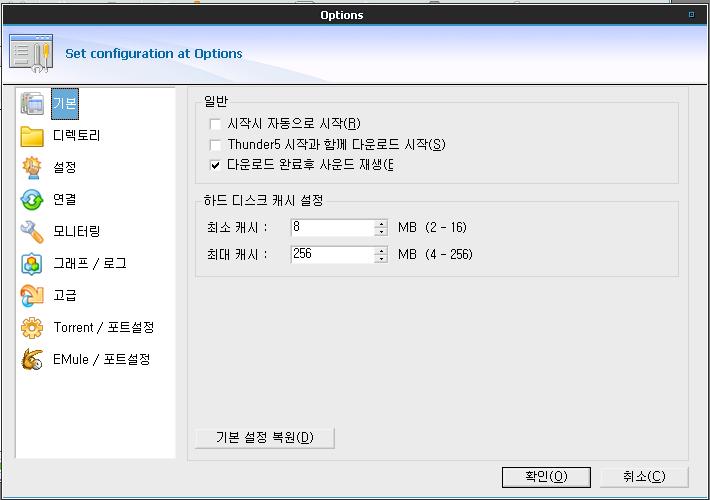Click the '최소 캐시 :' label
The height and width of the screenshot is (500, 710).
point(237,227)
